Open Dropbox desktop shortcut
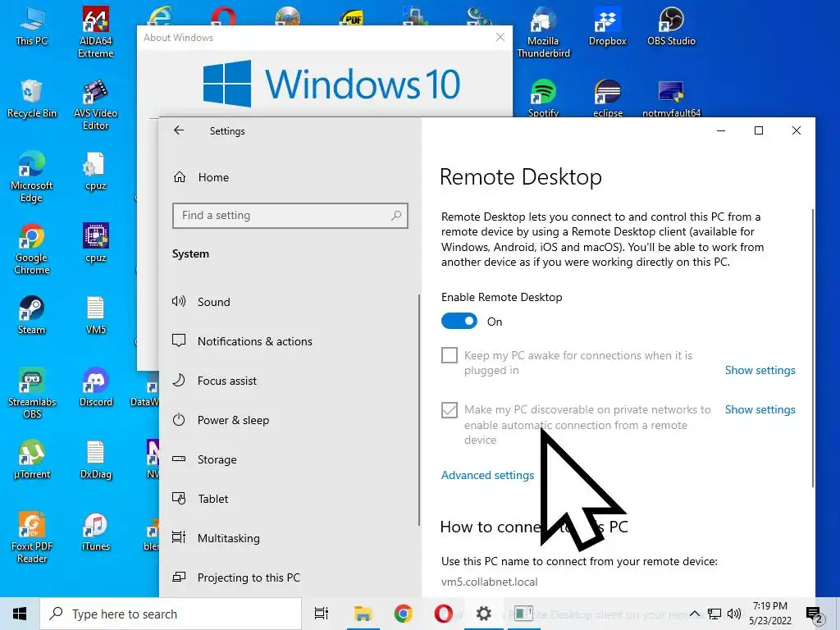840x630 pixels. [608, 27]
